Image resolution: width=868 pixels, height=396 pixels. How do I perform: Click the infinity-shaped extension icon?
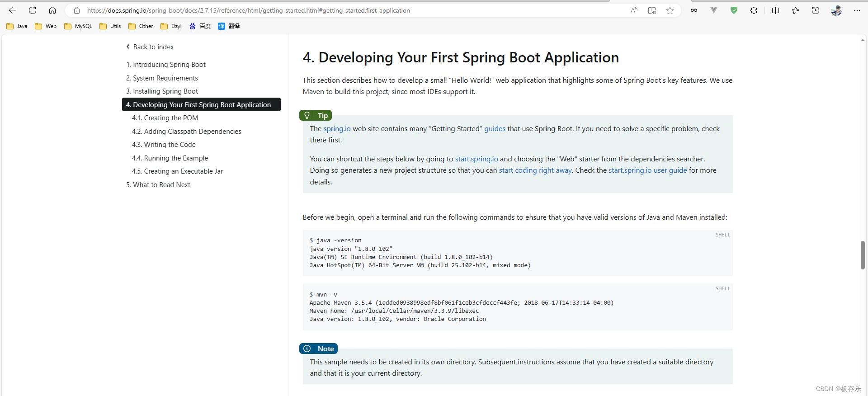pyautogui.click(x=694, y=10)
